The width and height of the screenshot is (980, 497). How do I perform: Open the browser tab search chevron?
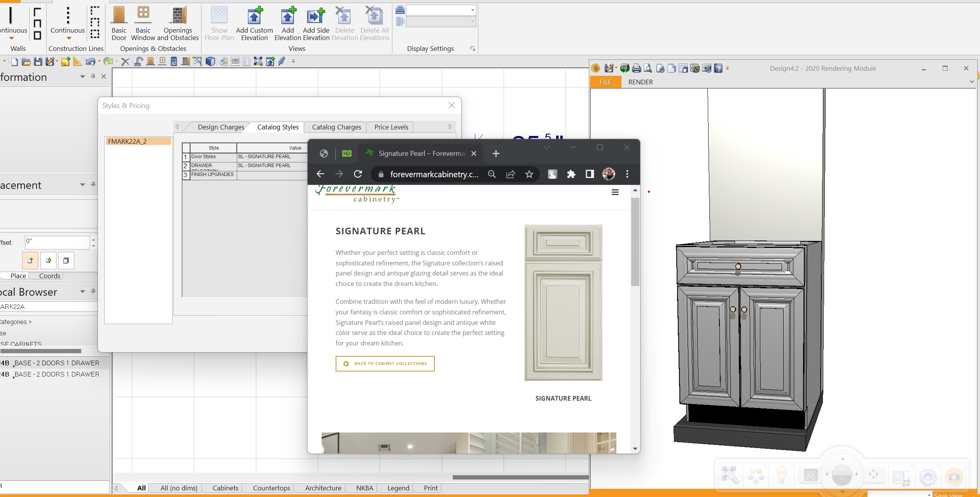tap(546, 148)
